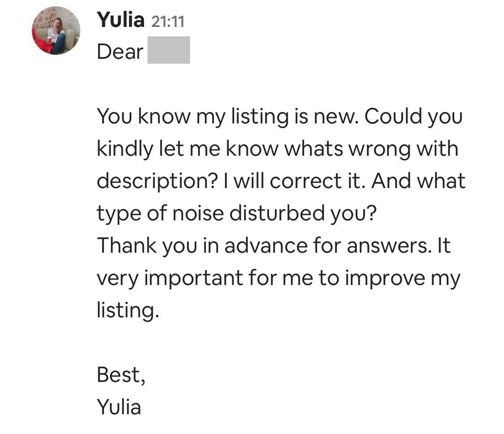504x434 pixels.
Task: Click the line starting 'very important for me'
Action: [278, 279]
